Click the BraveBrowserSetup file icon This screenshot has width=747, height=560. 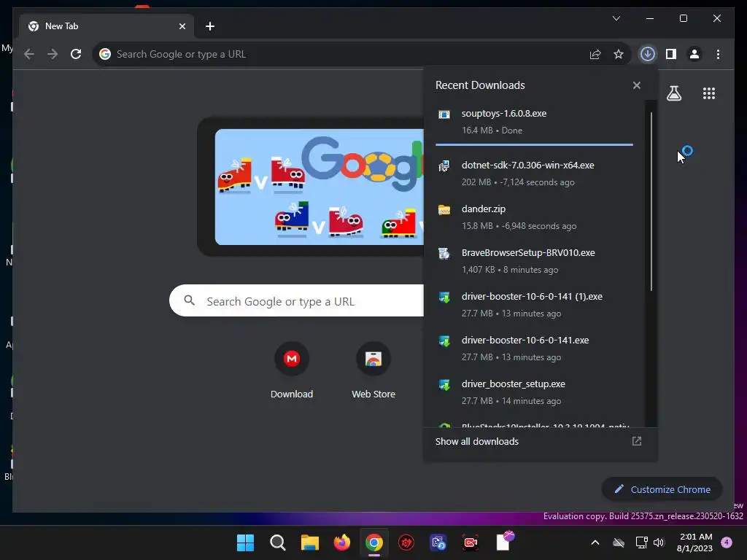tap(444, 253)
